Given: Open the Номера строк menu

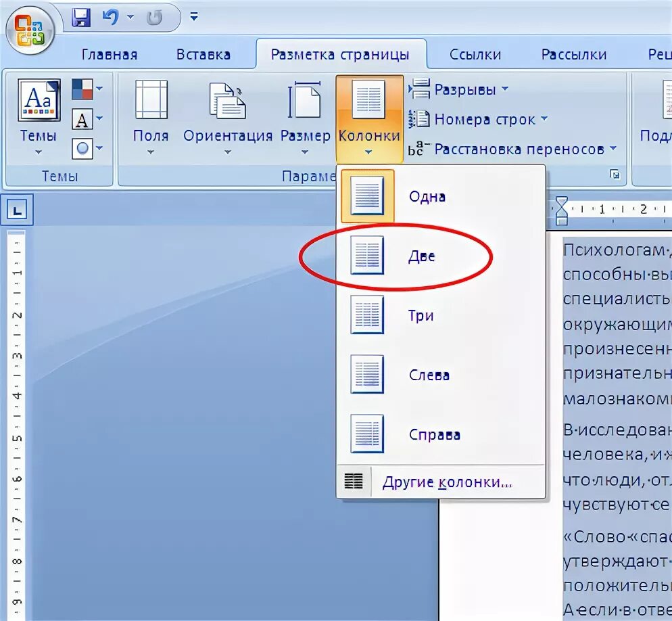Looking at the screenshot, I should click(x=477, y=119).
